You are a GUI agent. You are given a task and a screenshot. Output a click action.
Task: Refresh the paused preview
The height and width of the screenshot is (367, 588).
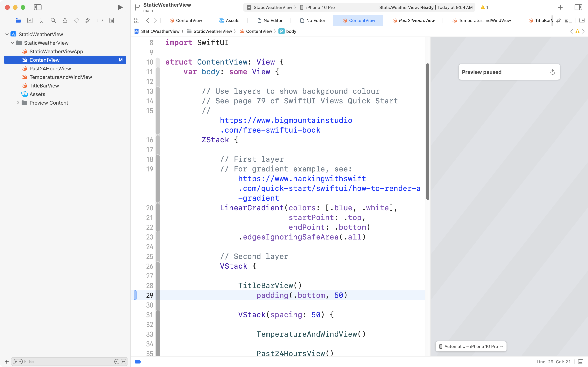tap(552, 72)
